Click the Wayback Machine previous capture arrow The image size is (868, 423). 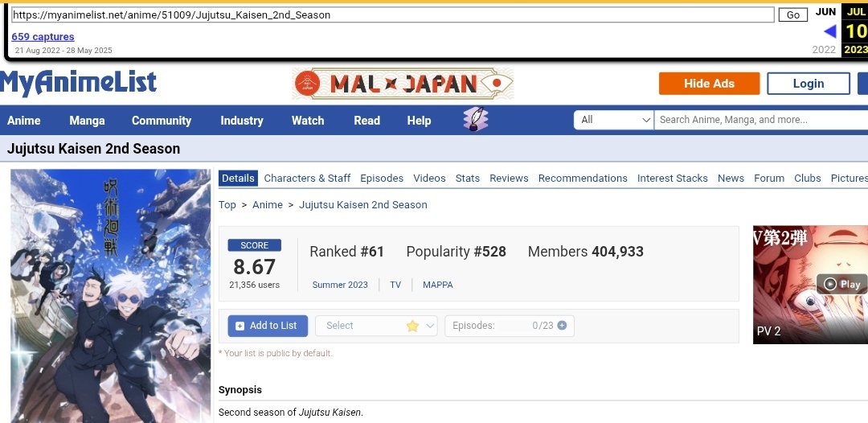[829, 31]
